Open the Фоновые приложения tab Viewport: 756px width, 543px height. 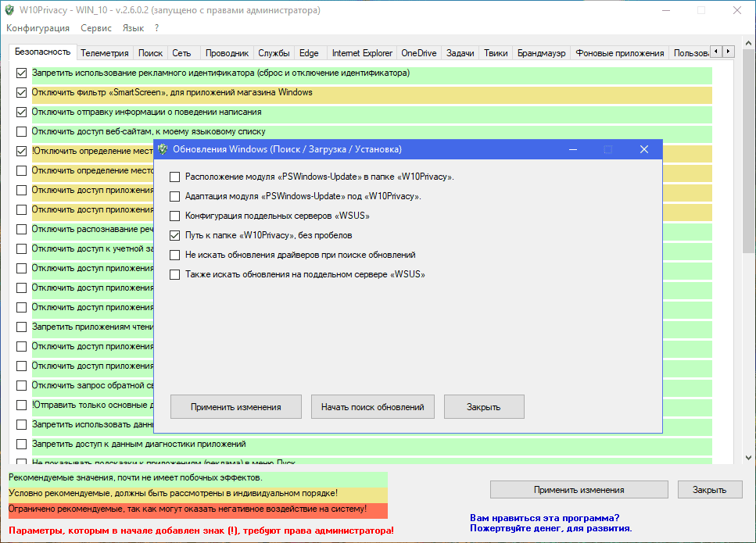(x=620, y=53)
